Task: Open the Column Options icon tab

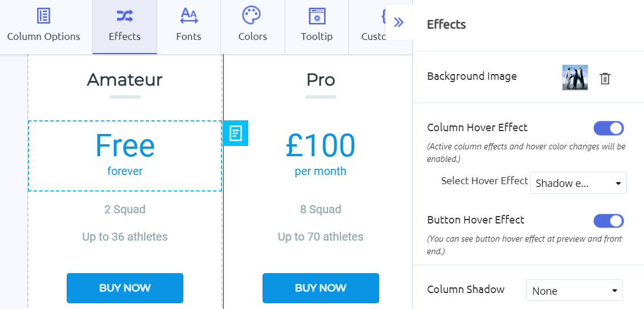Action: [43, 17]
